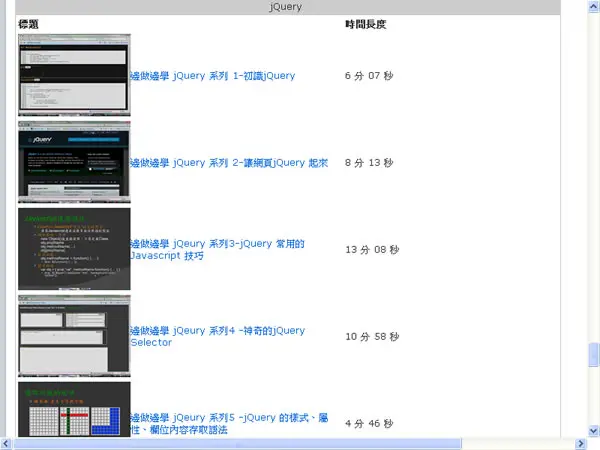Click the horizontal scrollbar left arrow
The height and width of the screenshot is (450, 600).
pos(6,444)
